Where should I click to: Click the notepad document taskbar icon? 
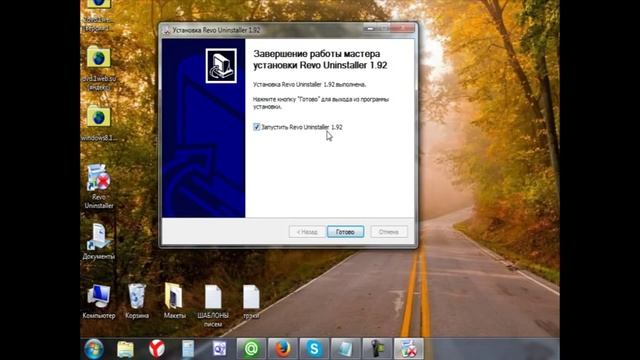(x=188, y=349)
